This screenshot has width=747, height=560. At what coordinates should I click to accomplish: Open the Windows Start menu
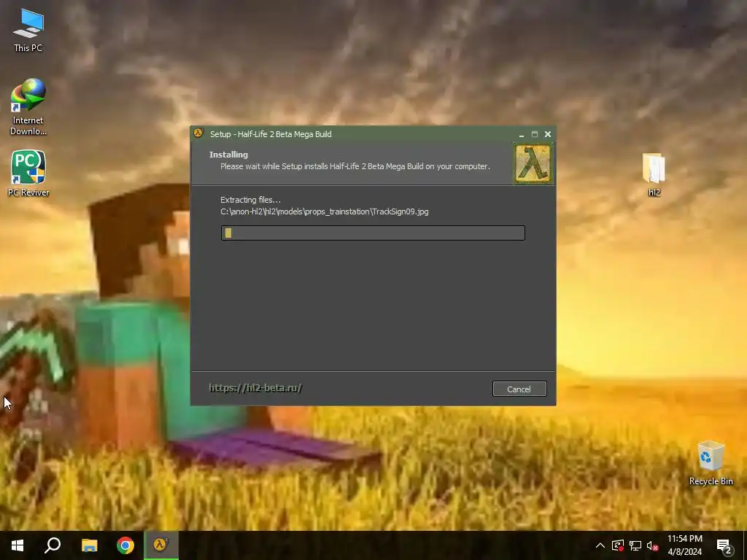coord(18,545)
